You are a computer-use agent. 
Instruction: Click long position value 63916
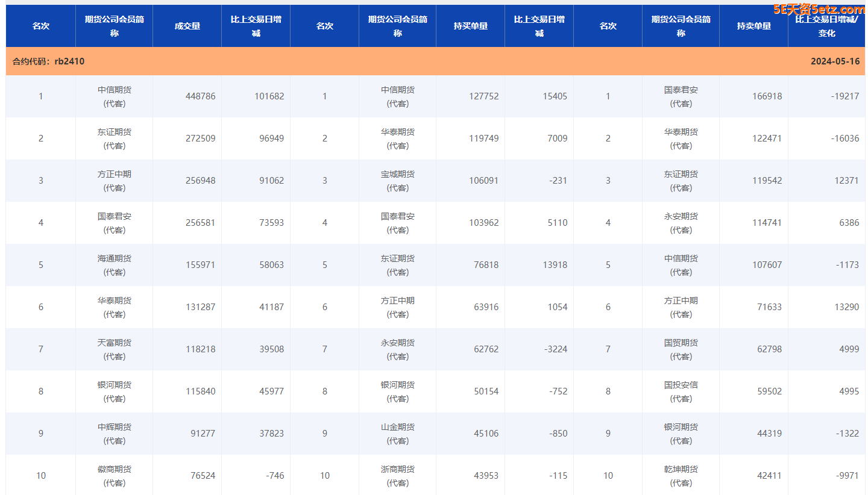click(x=486, y=307)
